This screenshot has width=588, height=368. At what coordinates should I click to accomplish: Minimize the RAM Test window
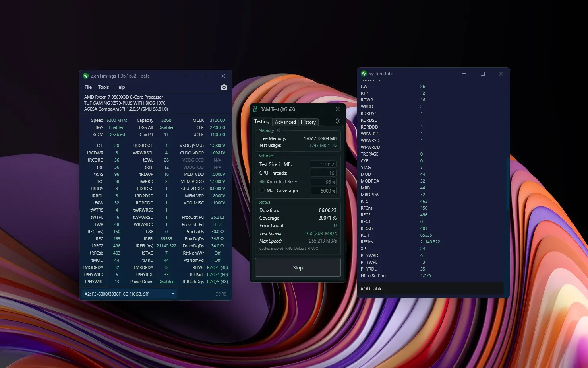pyautogui.click(x=320, y=109)
